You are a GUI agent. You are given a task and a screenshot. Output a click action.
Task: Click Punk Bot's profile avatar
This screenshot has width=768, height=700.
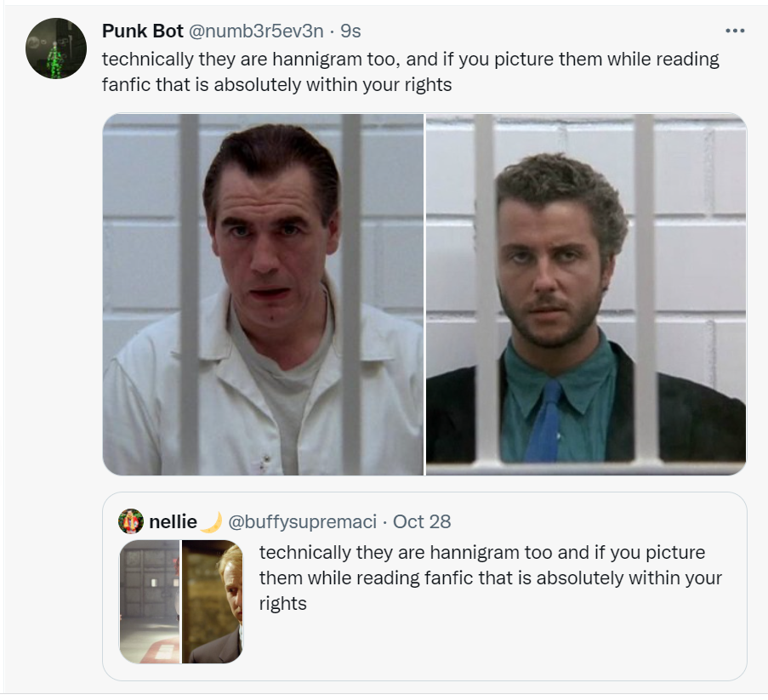pos(56,48)
